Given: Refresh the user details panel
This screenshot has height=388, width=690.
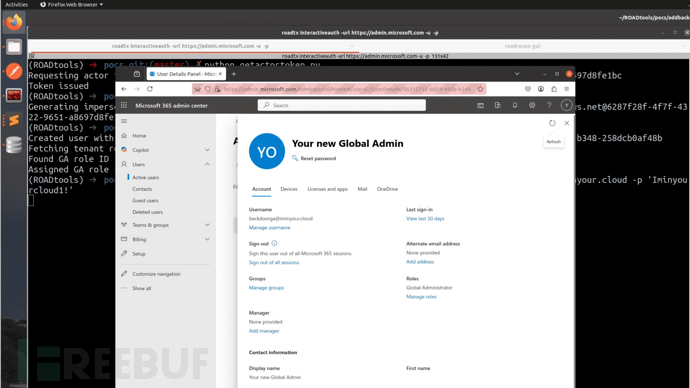Looking at the screenshot, I should coord(552,123).
